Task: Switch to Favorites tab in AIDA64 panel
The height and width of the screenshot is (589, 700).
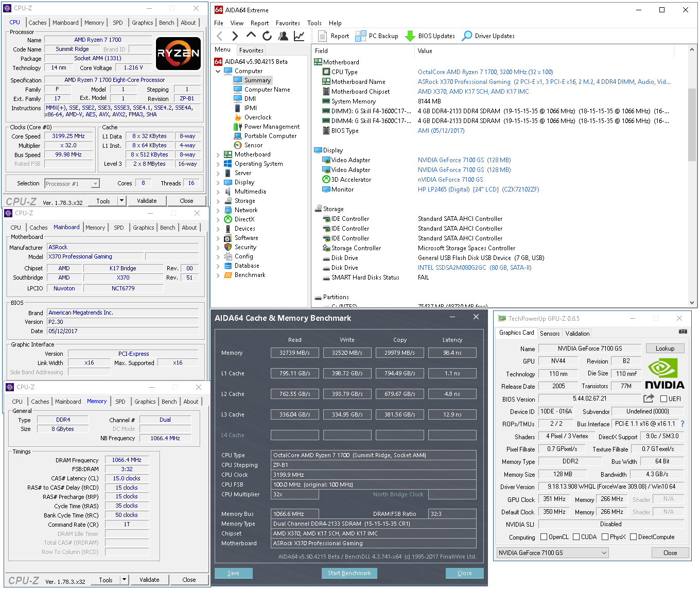Action: [x=251, y=50]
